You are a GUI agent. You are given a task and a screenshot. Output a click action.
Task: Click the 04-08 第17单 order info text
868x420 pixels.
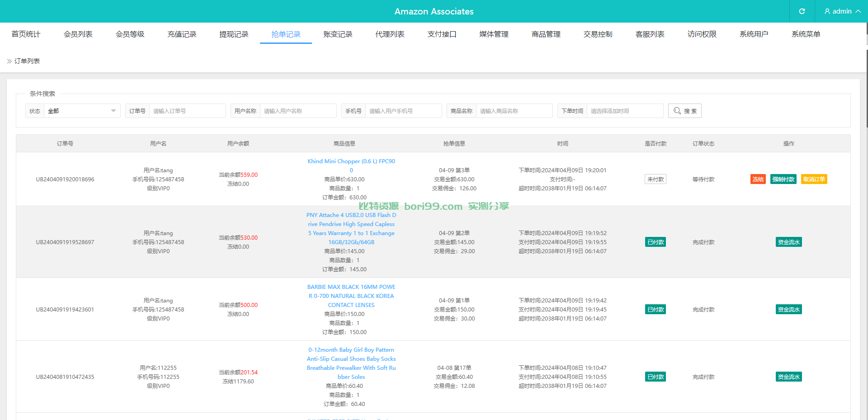454,368
